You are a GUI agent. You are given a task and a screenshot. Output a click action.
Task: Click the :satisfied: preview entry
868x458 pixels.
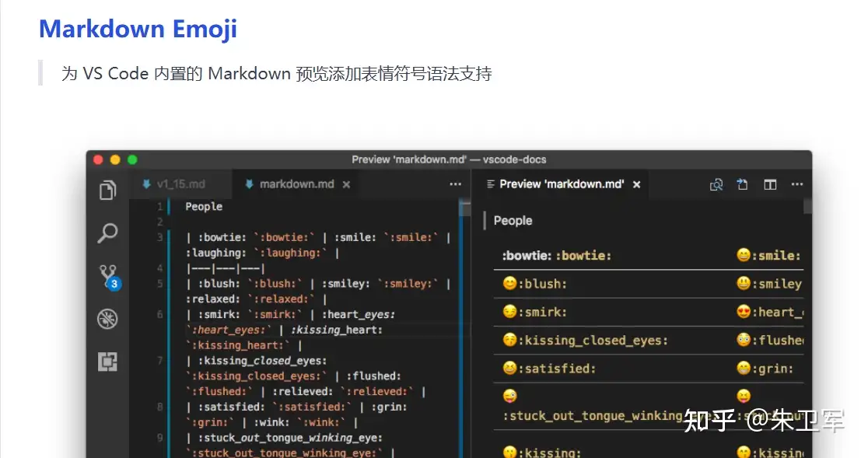click(x=549, y=369)
